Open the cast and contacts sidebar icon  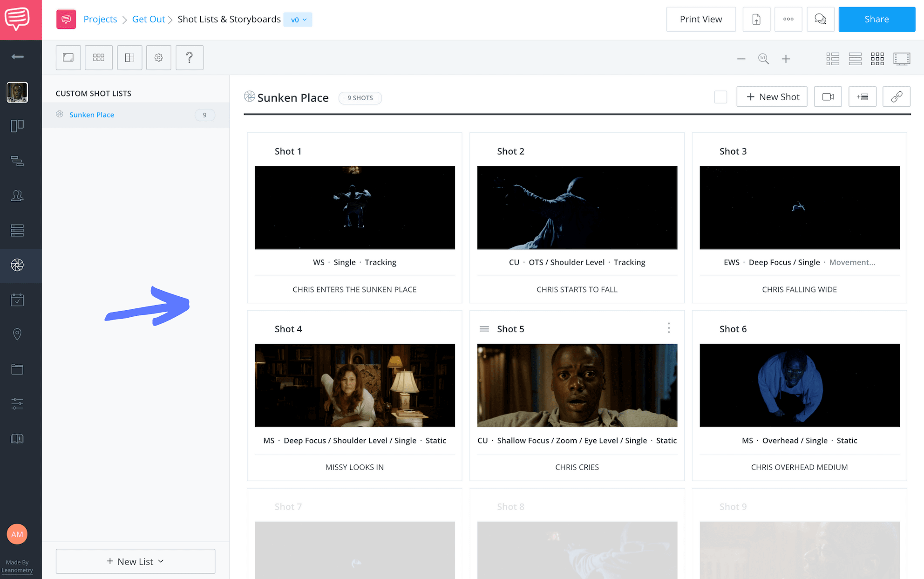17,196
